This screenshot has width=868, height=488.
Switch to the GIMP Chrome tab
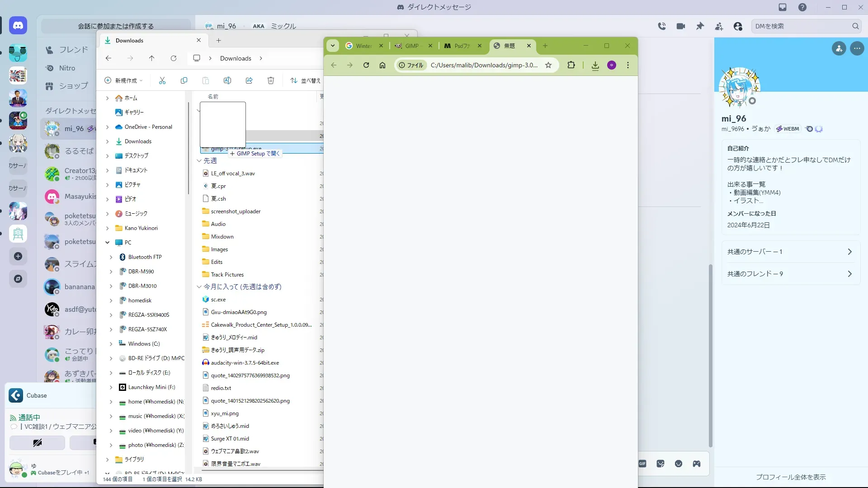(x=411, y=46)
